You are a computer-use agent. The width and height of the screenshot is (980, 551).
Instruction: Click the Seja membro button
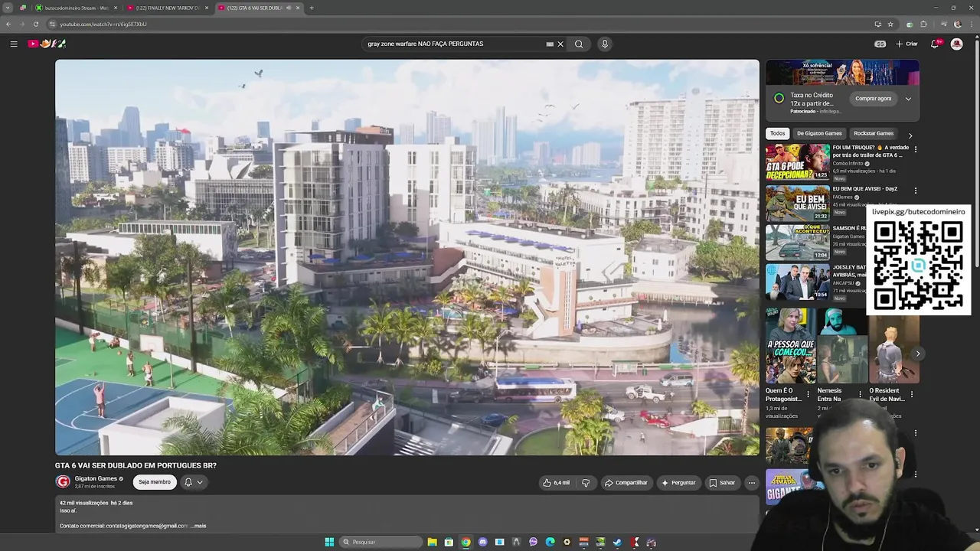click(155, 482)
